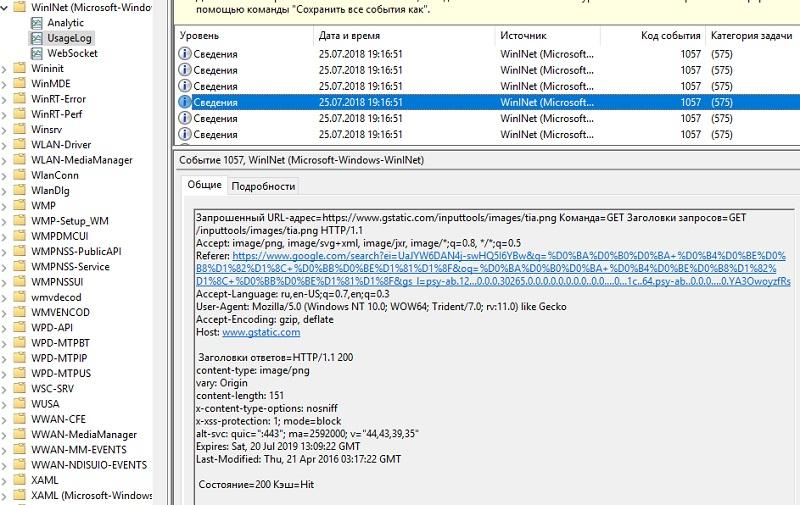Sort by Категория задачи column header
Screen dimensions: 800x505
pos(753,36)
